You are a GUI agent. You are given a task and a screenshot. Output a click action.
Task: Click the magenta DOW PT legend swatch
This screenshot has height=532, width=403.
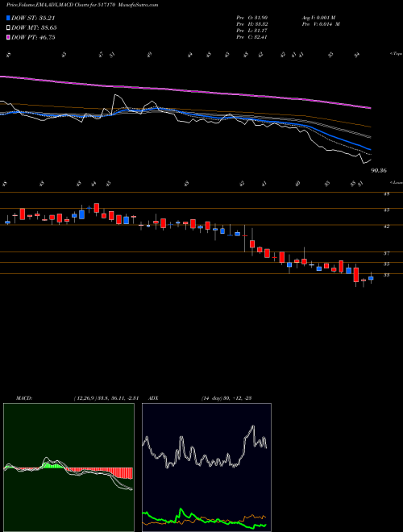[x=8, y=37]
